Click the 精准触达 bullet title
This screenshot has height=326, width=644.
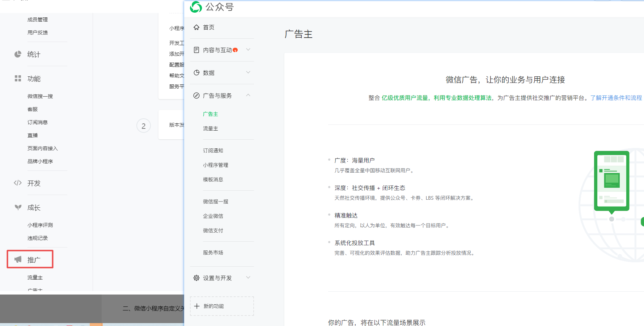[x=346, y=215]
